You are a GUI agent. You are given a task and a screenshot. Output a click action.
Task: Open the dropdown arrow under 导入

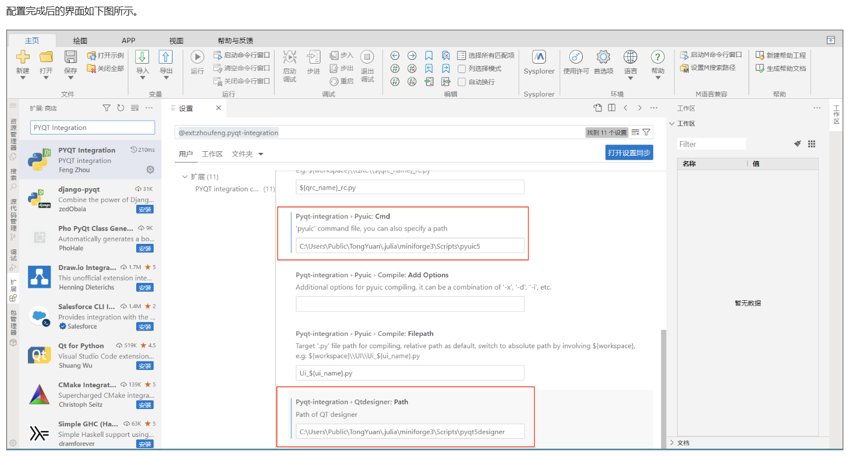point(142,78)
